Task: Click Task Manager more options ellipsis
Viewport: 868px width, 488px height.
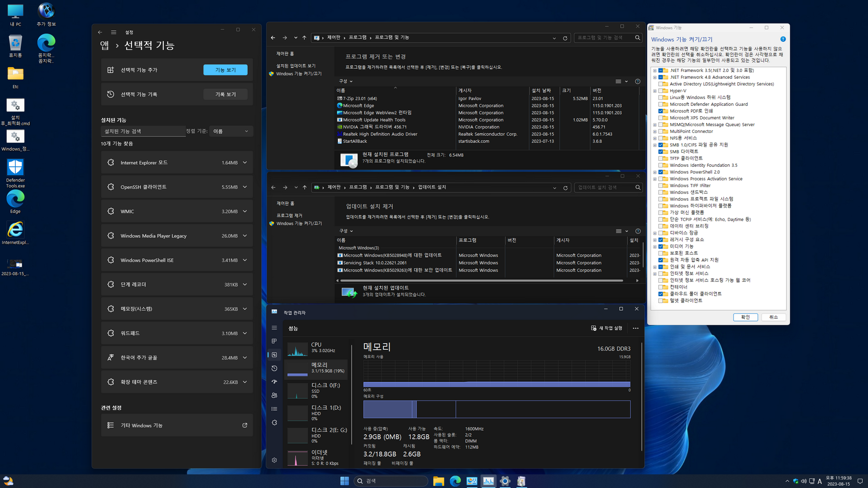Action: point(635,328)
